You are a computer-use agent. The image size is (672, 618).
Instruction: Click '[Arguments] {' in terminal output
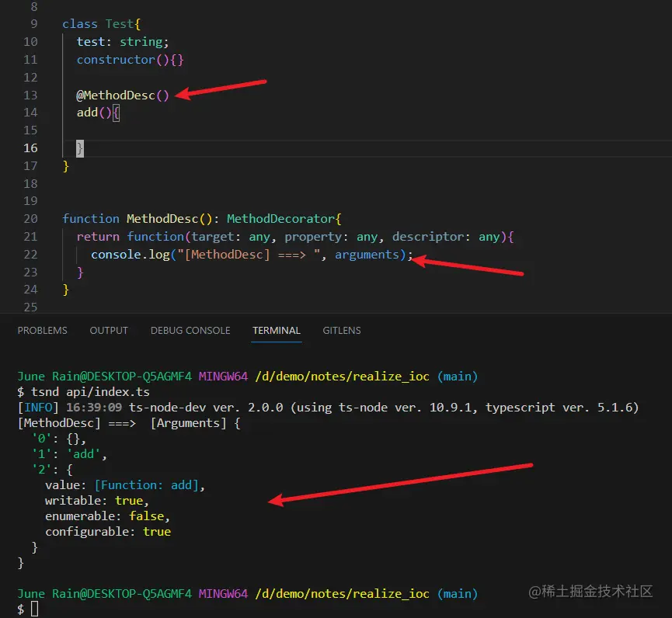tap(196, 423)
